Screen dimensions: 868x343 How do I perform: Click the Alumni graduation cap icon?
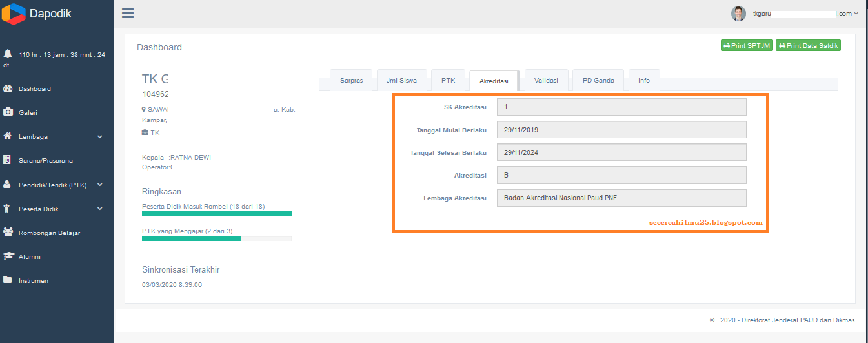(x=8, y=256)
